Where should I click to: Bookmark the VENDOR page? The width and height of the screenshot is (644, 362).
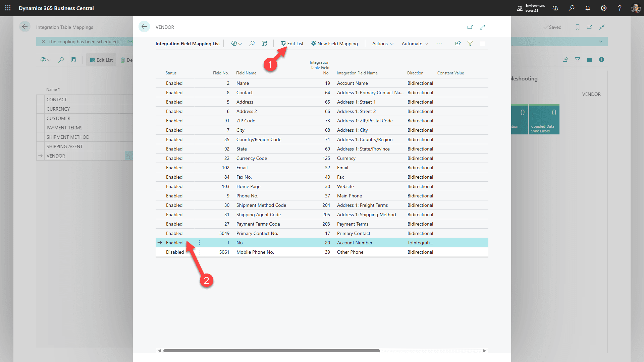tap(578, 27)
